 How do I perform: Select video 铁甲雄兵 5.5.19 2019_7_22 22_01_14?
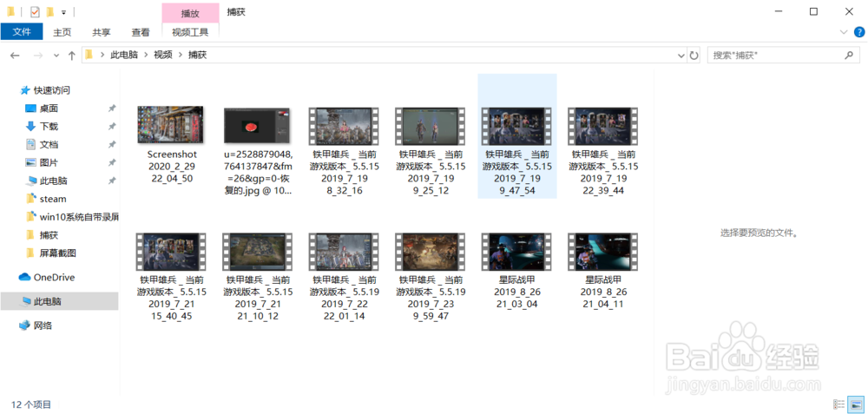[345, 252]
